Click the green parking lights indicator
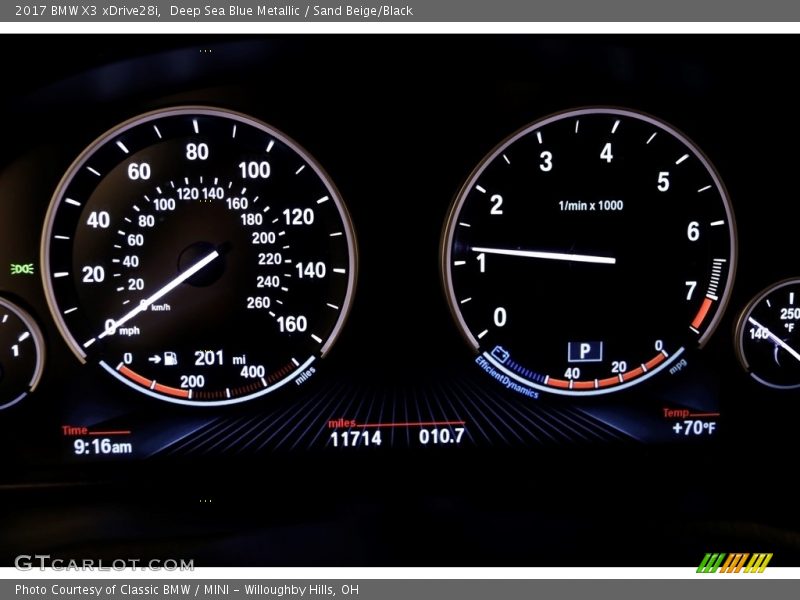 22,269
